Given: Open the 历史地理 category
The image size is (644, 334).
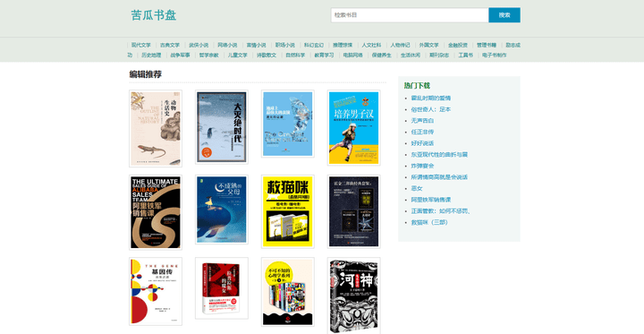Looking at the screenshot, I should (x=151, y=56).
